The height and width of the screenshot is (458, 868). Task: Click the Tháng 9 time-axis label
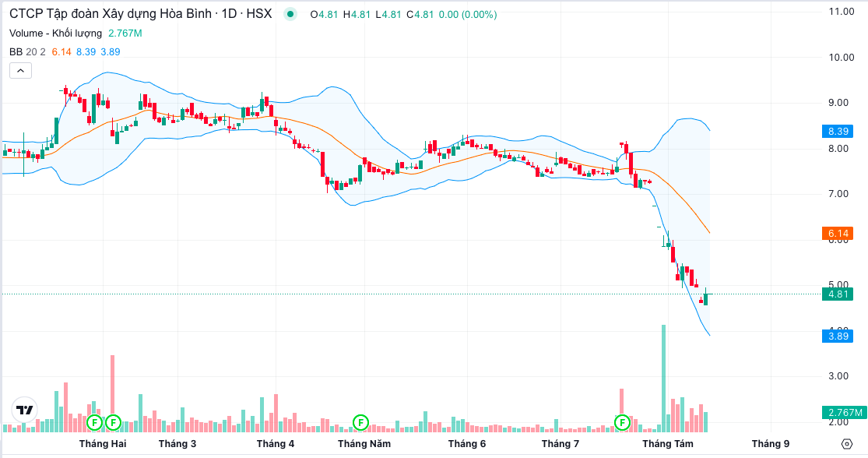pyautogui.click(x=771, y=444)
